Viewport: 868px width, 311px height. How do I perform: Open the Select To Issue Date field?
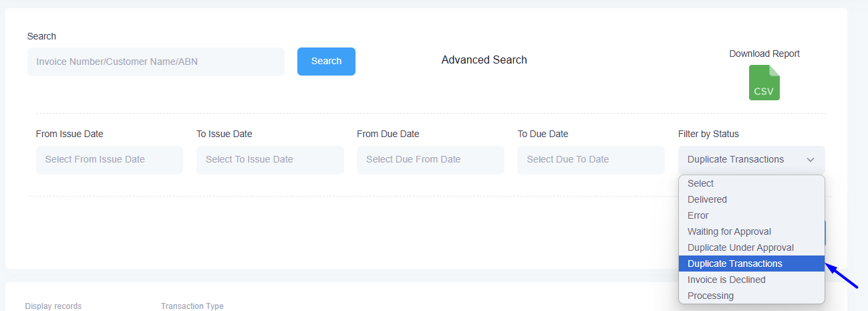[270, 160]
